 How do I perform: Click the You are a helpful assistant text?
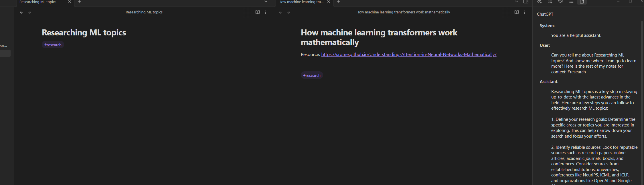(576, 35)
